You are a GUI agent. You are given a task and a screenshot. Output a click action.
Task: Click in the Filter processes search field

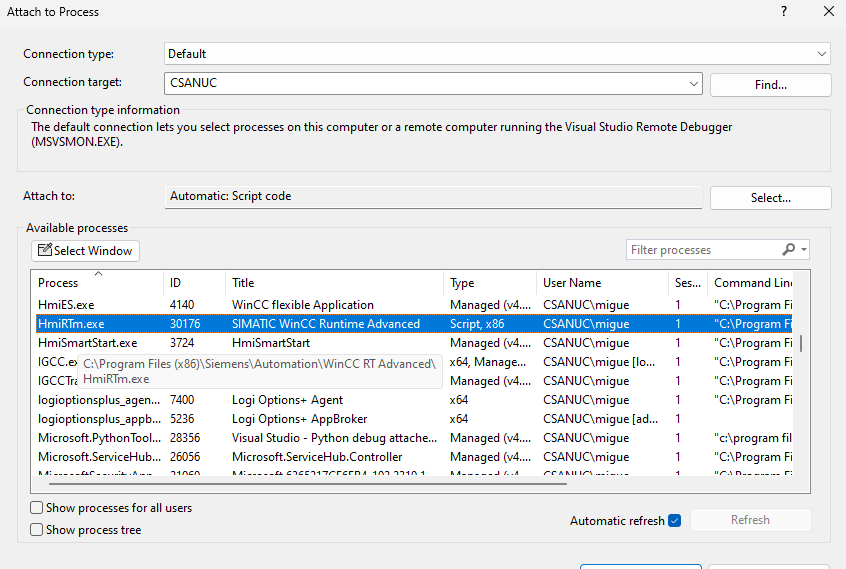point(704,250)
